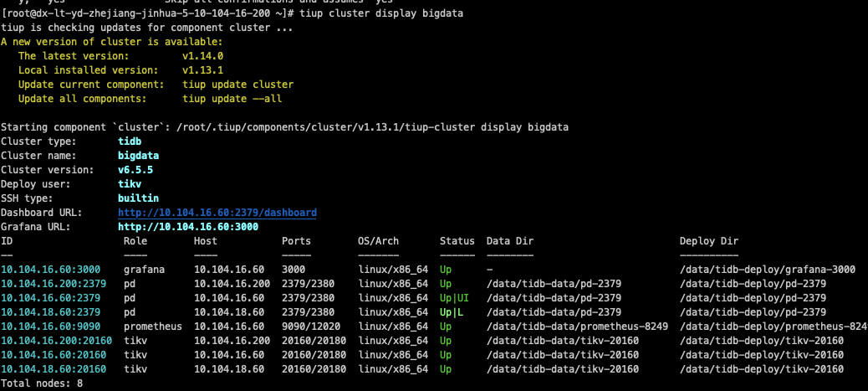The width and height of the screenshot is (868, 391).
Task: Click the Status column header
Action: (x=457, y=241)
